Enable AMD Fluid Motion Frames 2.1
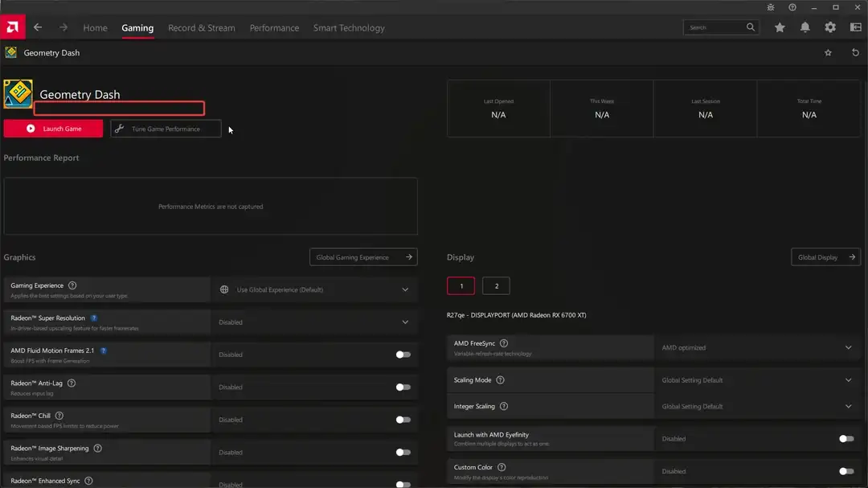Image resolution: width=868 pixels, height=488 pixels. (403, 355)
